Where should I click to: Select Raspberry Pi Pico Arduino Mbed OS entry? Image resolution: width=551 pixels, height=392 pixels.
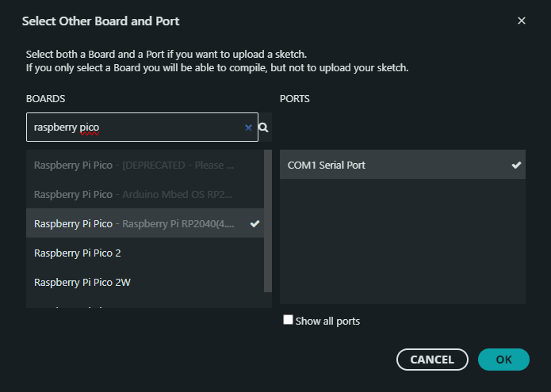coord(145,194)
